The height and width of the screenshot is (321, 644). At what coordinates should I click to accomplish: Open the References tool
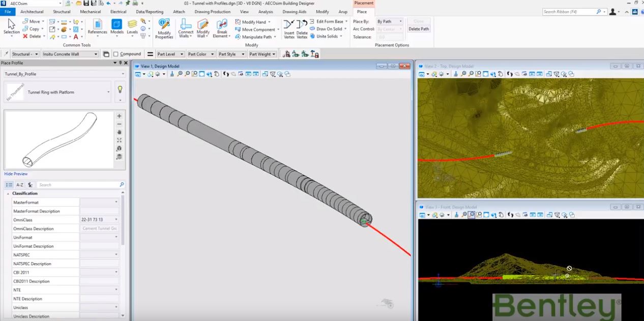click(97, 26)
